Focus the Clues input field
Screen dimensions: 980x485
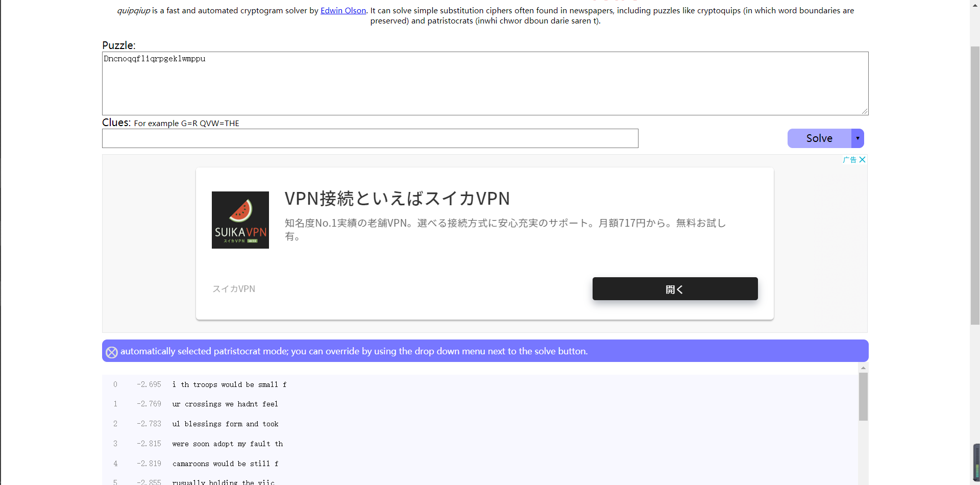tap(370, 138)
